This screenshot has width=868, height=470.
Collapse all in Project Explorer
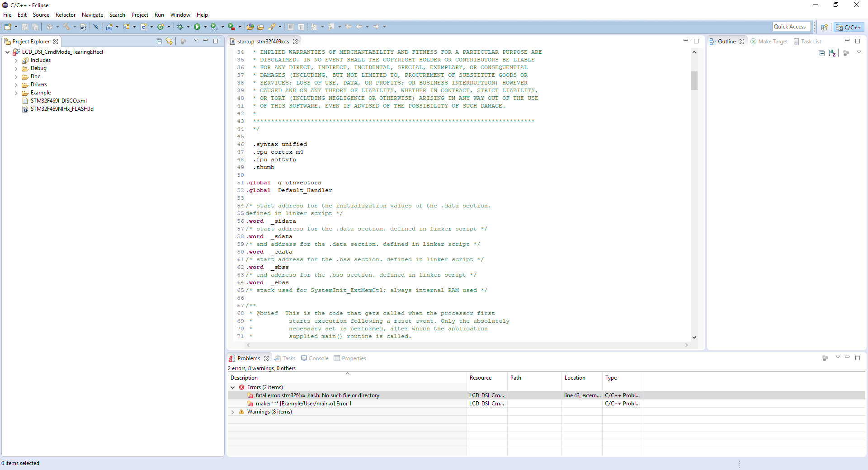coord(159,42)
